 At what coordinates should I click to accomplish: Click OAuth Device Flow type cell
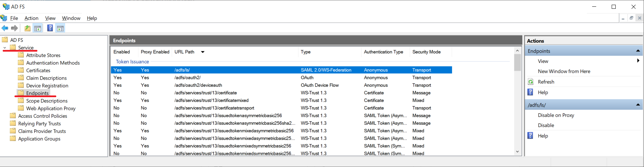pos(320,85)
